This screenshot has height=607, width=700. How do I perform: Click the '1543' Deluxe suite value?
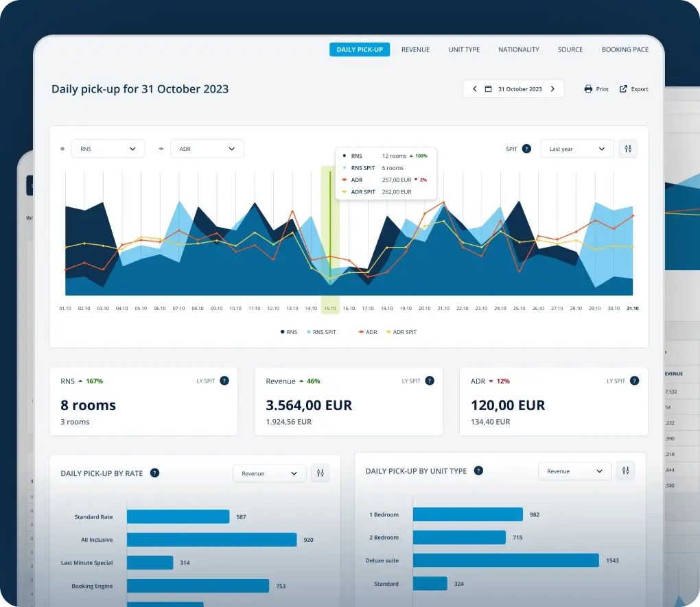pyautogui.click(x=612, y=560)
